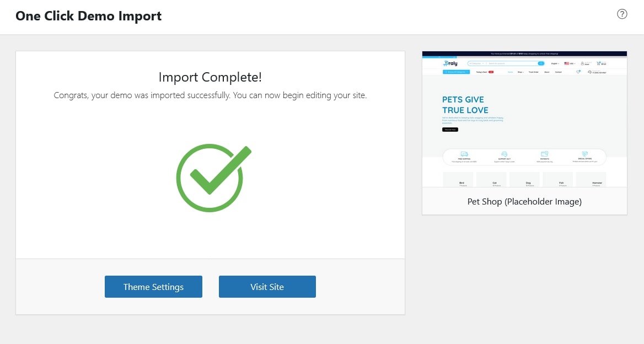
Task: Click the Payments card icon in preview
Action: tap(544, 154)
